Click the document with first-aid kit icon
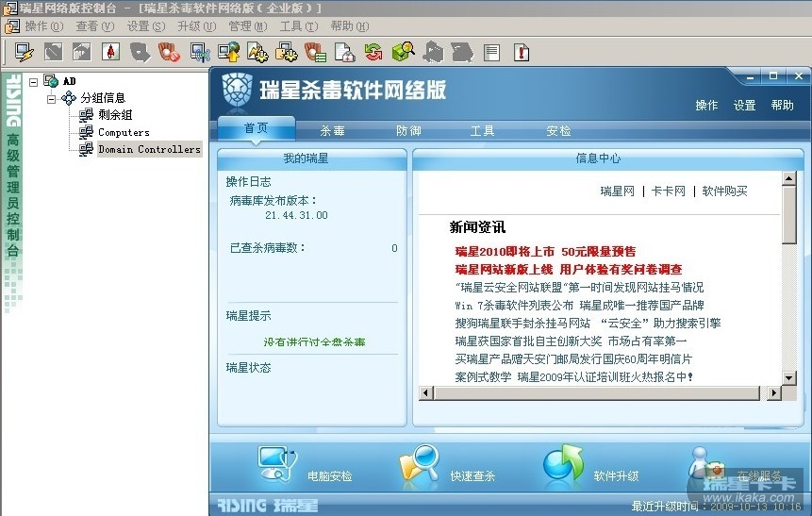The width and height of the screenshot is (812, 516). pos(344,52)
